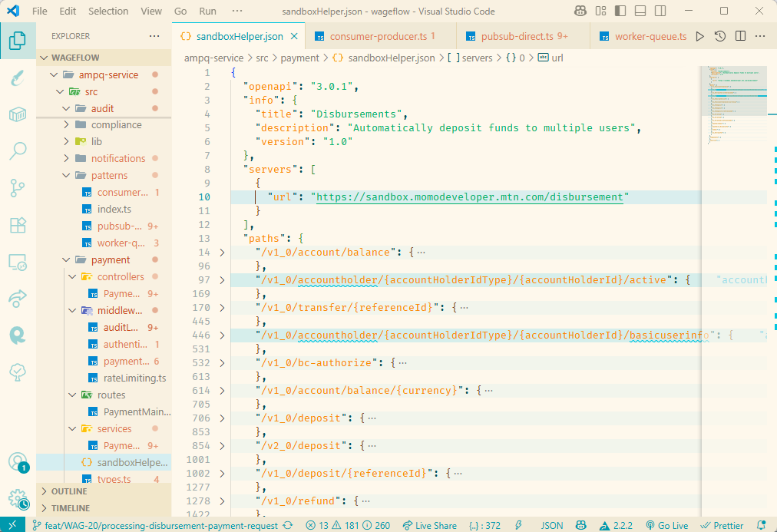This screenshot has width=777, height=532.
Task: Open the File menu
Action: 40,11
